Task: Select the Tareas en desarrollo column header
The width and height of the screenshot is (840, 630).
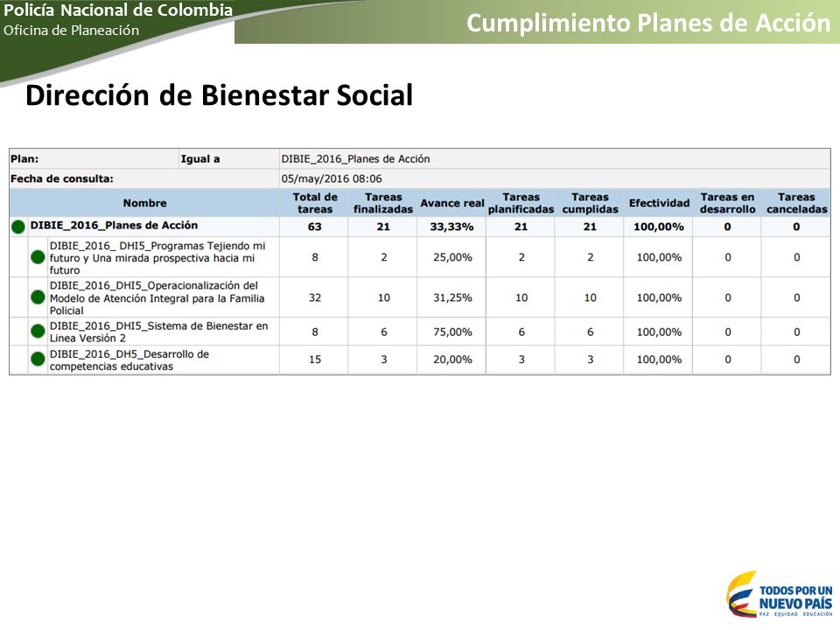Action: click(x=727, y=203)
